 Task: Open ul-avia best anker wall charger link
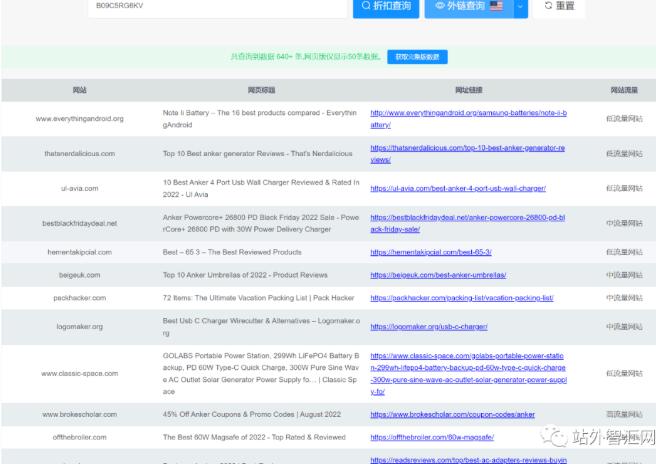(x=458, y=188)
